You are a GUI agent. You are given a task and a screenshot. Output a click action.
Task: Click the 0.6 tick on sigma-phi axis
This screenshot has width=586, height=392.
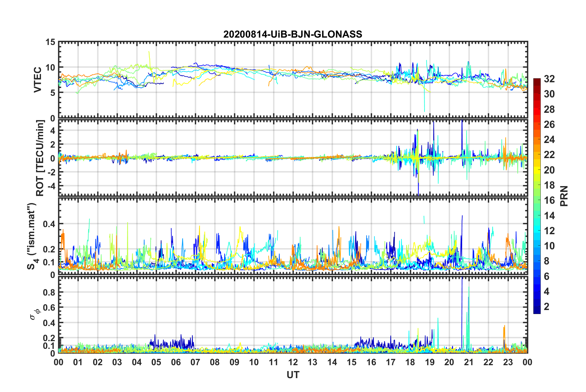coord(49,308)
